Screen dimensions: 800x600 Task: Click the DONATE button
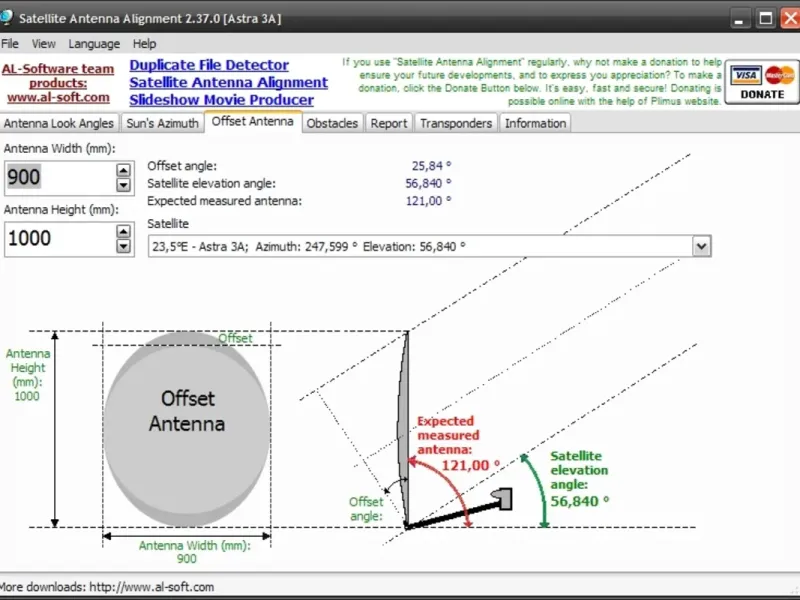click(x=762, y=83)
